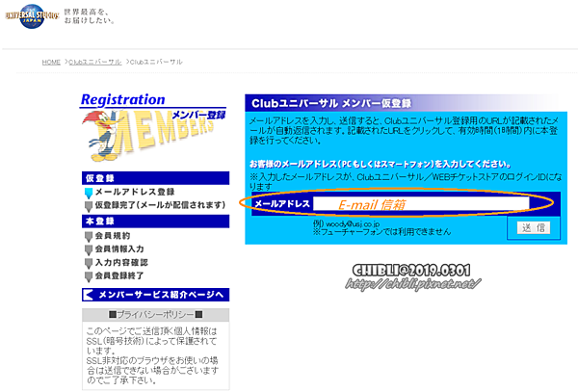Select the 入力内容確認 step text
Viewport: 578px width, 392px height.
pyautogui.click(x=121, y=262)
